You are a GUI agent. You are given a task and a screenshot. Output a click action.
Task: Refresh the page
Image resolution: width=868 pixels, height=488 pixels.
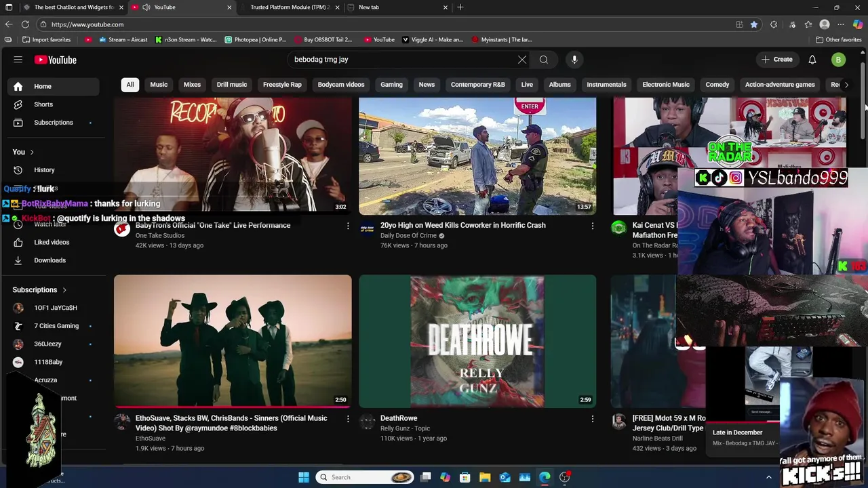(25, 24)
